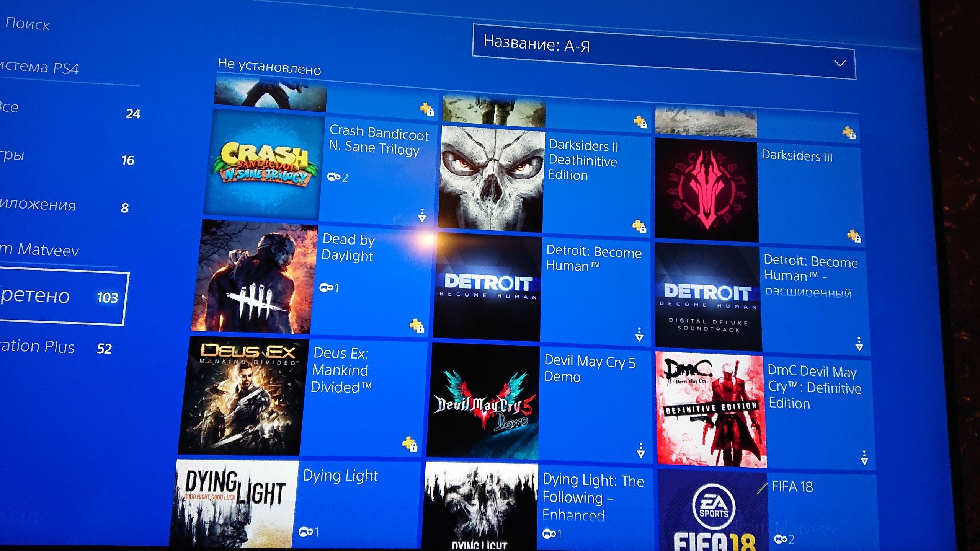The height and width of the screenshot is (551, 980).
Task: Click the Crash Bandicoot N. Sane Trilogy title text
Action: click(378, 140)
